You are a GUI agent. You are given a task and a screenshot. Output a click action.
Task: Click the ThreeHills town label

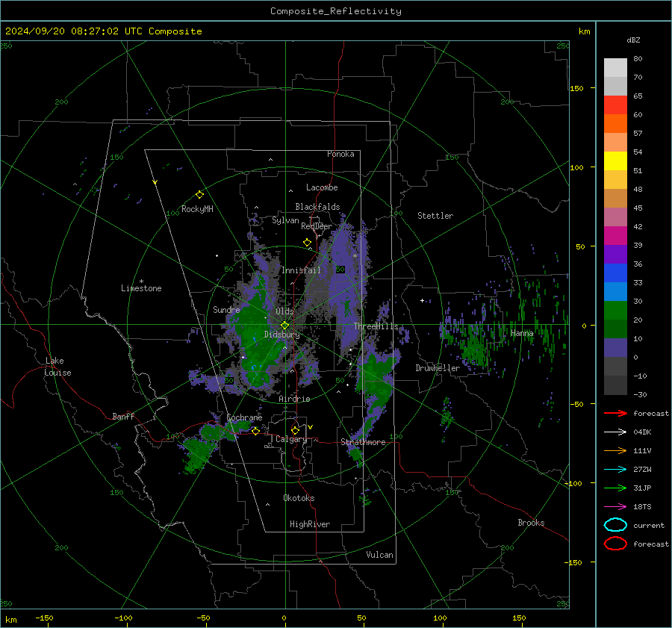click(x=376, y=326)
